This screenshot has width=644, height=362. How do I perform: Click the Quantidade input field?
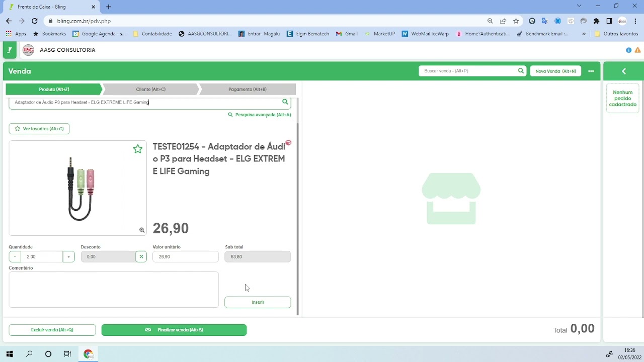(x=42, y=256)
